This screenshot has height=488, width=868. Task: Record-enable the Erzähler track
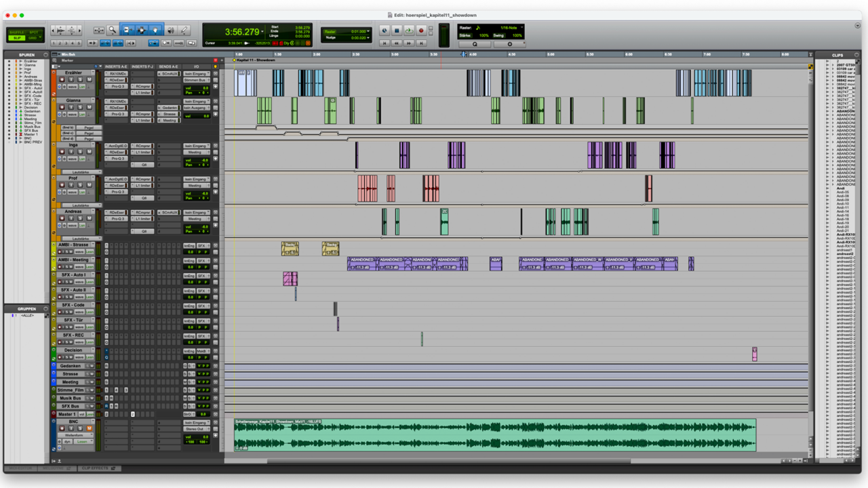(62, 79)
